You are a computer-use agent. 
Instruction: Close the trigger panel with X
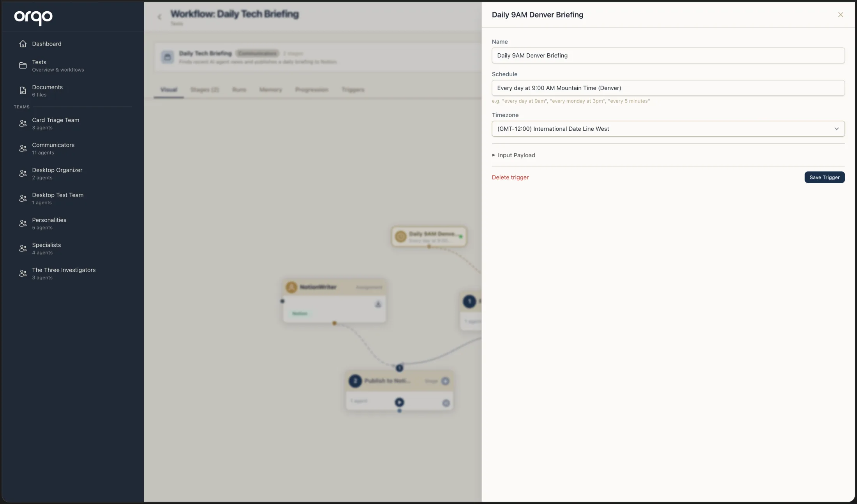point(841,14)
